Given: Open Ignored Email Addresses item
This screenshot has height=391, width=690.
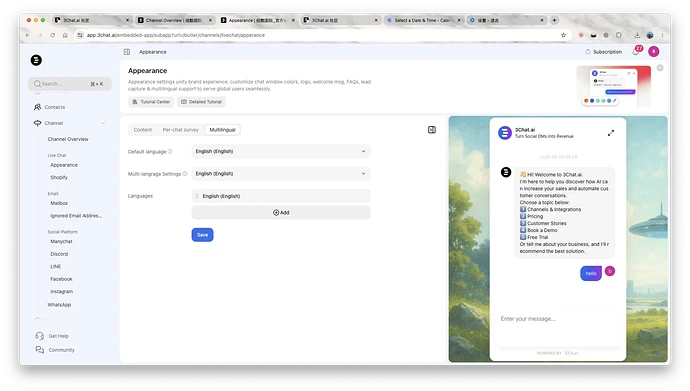Looking at the screenshot, I should click(x=76, y=216).
